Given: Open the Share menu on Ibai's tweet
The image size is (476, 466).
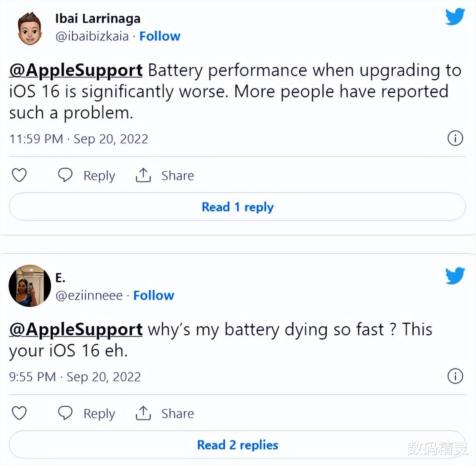Looking at the screenshot, I should tap(165, 175).
